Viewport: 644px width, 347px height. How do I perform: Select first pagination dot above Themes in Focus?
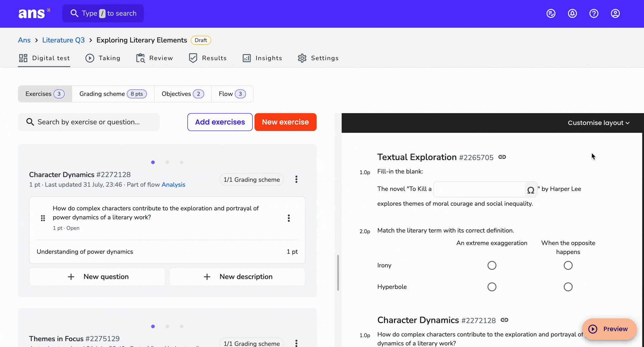coord(153,326)
